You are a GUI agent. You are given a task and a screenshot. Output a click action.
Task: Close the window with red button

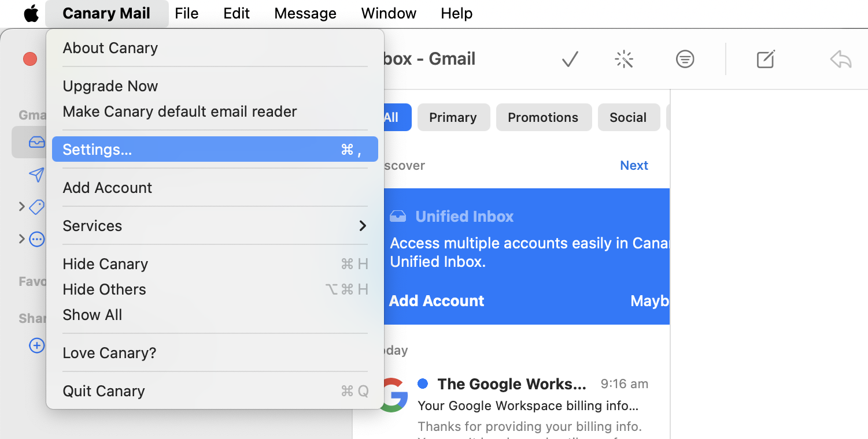coord(30,59)
